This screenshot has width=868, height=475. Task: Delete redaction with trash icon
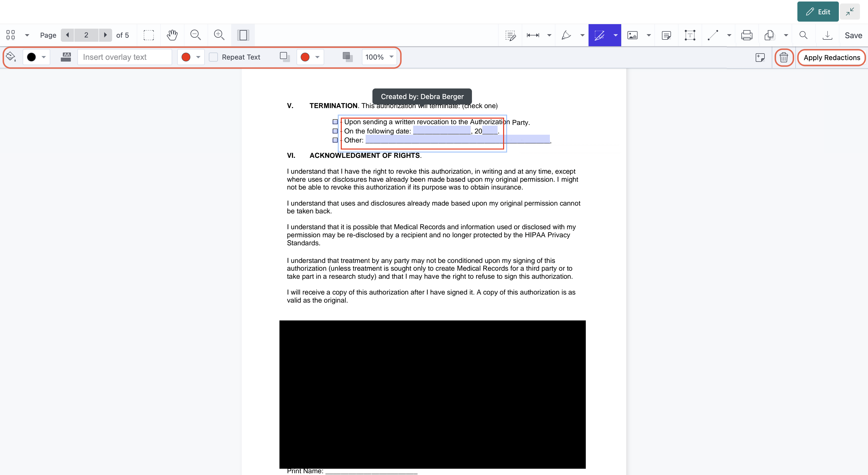(783, 58)
